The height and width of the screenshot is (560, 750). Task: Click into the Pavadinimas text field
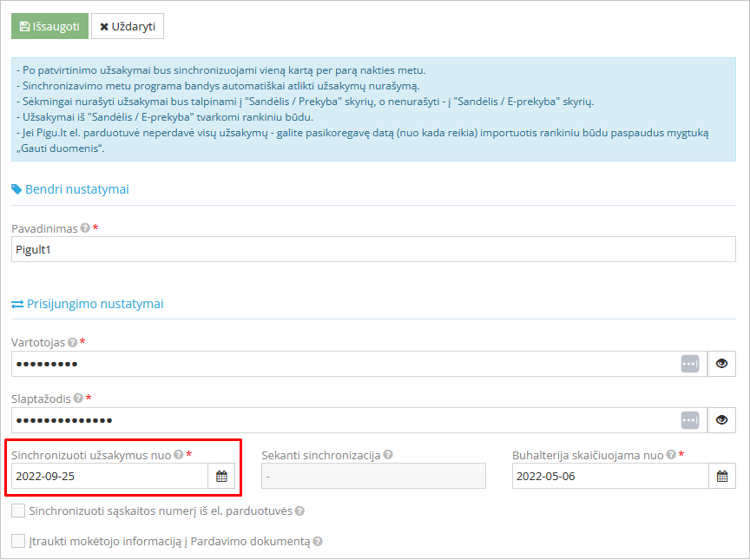(373, 249)
